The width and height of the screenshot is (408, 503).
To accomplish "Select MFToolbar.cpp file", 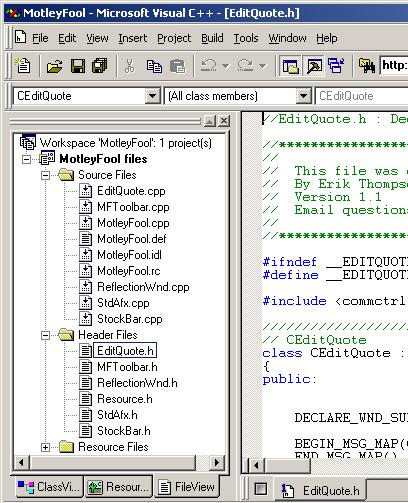I will point(133,207).
